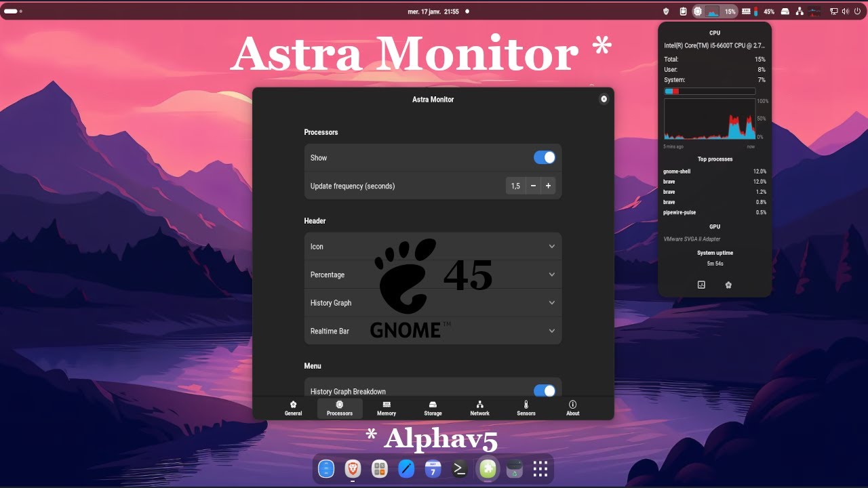The width and height of the screenshot is (868, 488).
Task: Click the 45% memory percentage in top bar
Action: click(x=769, y=12)
